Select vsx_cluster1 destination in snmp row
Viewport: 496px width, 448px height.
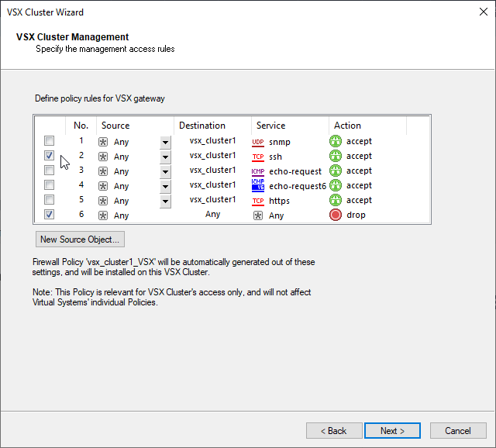point(212,140)
